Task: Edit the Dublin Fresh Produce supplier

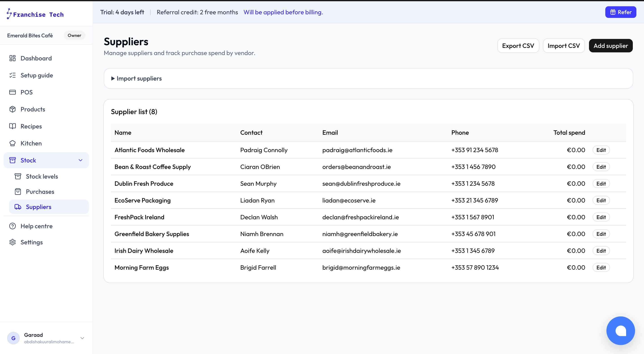Action: click(601, 184)
